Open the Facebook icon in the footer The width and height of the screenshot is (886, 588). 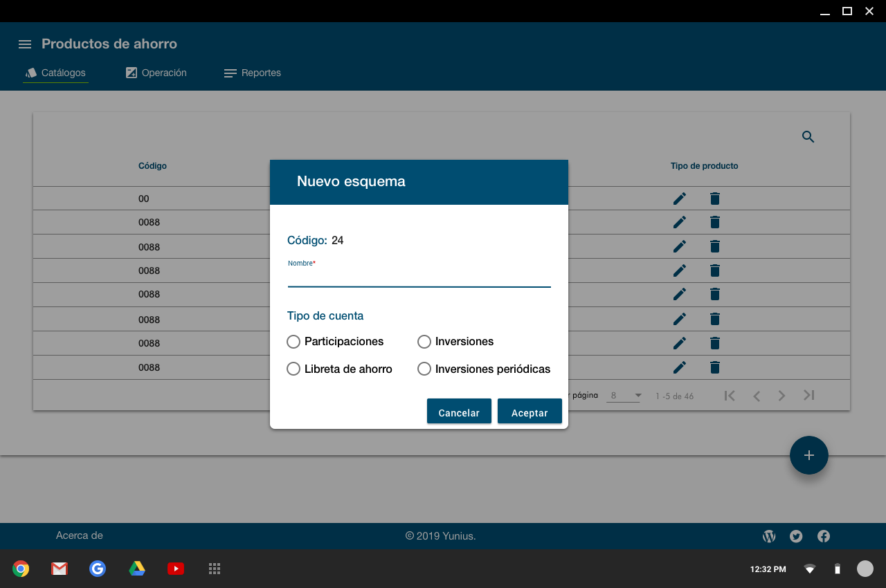(824, 536)
